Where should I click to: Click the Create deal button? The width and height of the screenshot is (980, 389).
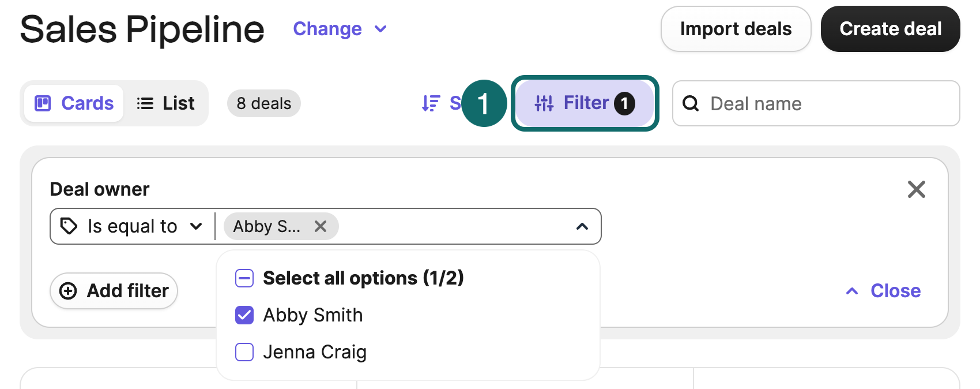[889, 28]
